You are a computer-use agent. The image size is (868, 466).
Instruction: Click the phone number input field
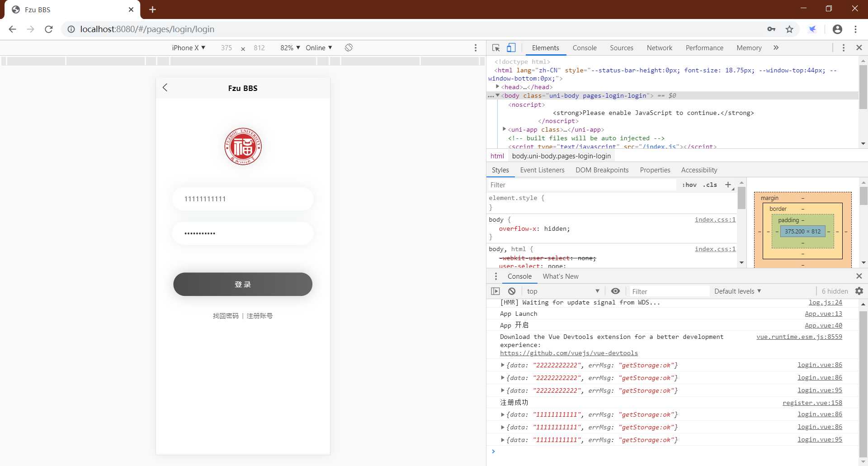[x=243, y=199]
